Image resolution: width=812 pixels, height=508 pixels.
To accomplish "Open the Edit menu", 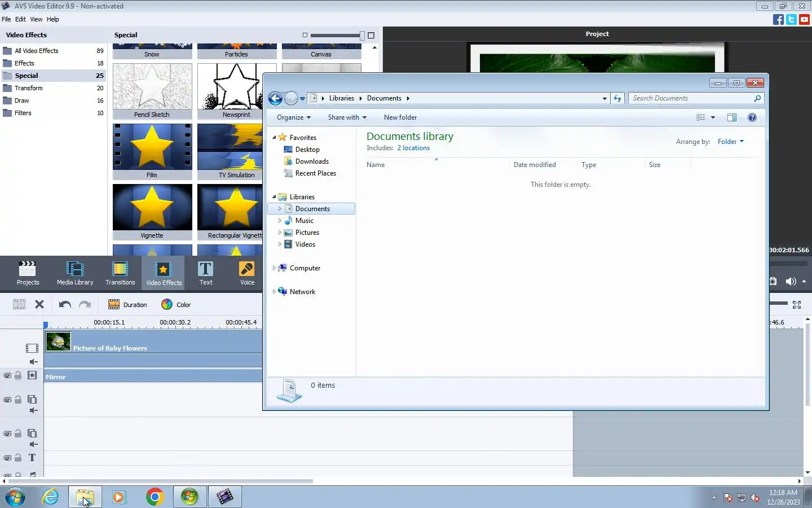I will [20, 19].
